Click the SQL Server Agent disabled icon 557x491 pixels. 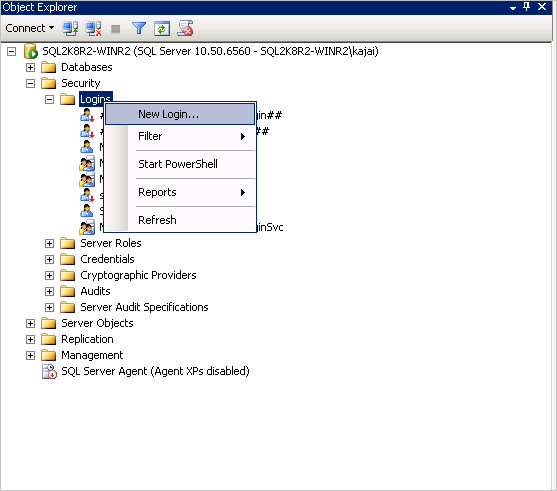[x=49, y=371]
